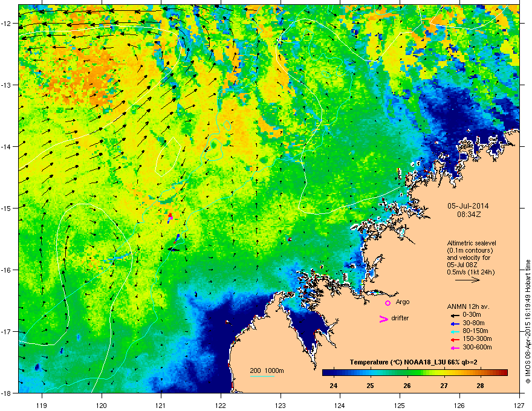Click the magenta Argo circle legend symbol

pos(388,303)
